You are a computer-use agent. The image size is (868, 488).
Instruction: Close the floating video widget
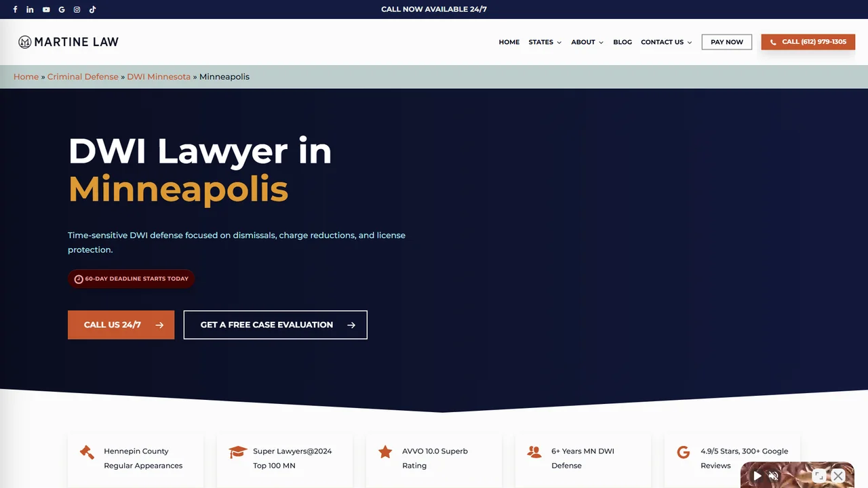pyautogui.click(x=838, y=476)
